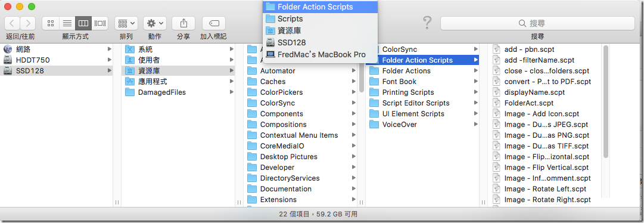Go back with the left arrow button
This screenshot has height=223, width=644.
point(13,23)
